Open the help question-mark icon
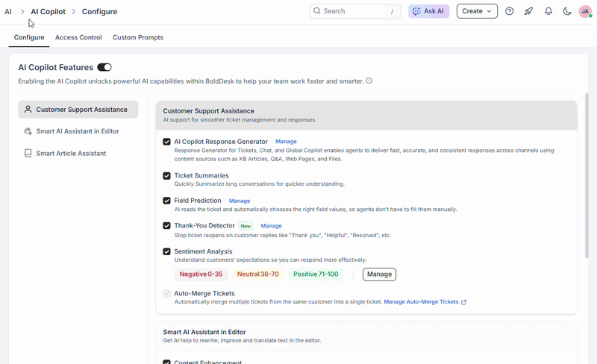 coord(509,11)
